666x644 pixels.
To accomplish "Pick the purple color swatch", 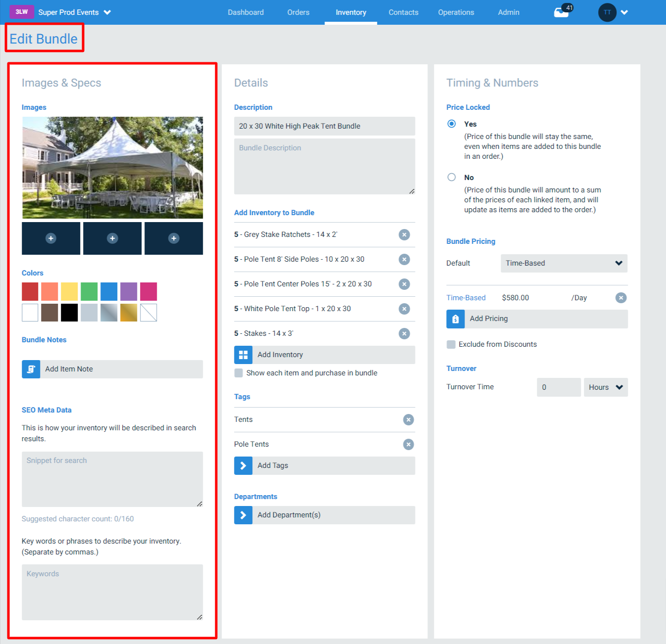I will [x=129, y=292].
